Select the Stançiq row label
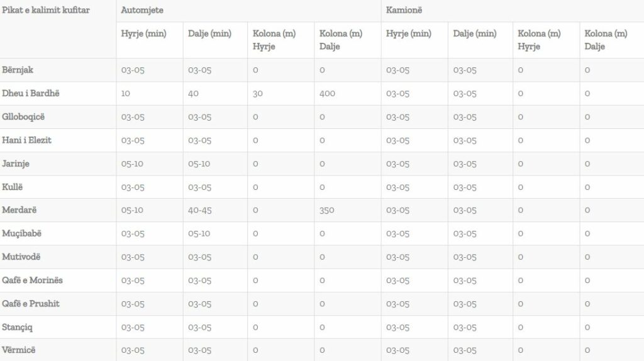Image resolution: width=644 pixels, height=361 pixels. (18, 327)
